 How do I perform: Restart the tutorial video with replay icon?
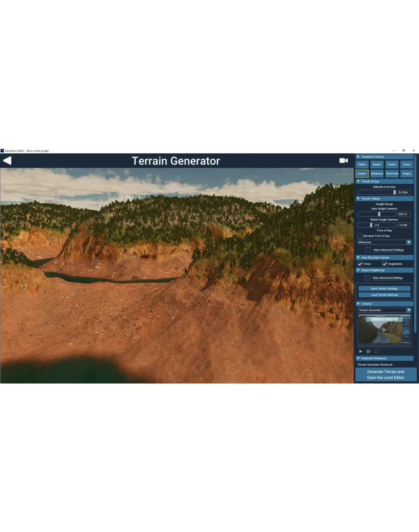(x=368, y=351)
